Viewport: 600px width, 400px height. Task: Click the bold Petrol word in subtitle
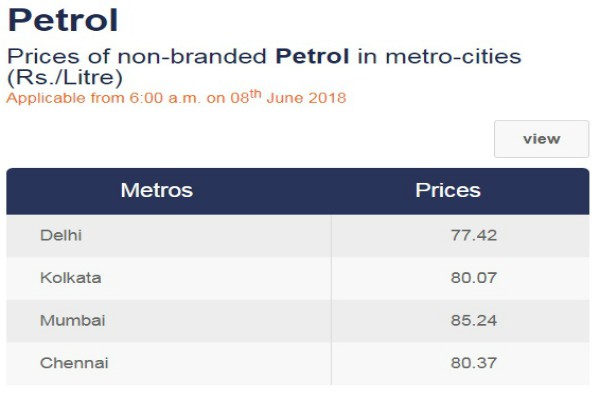(x=312, y=56)
